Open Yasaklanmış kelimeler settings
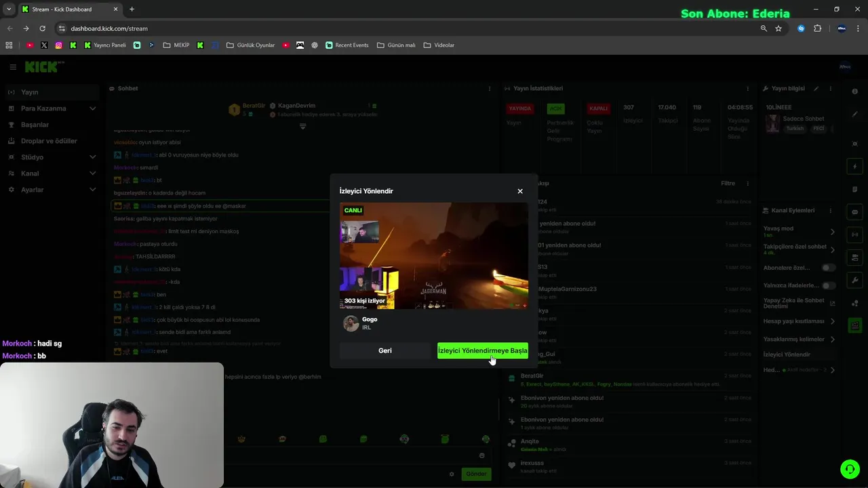The image size is (868, 488). 799,340
